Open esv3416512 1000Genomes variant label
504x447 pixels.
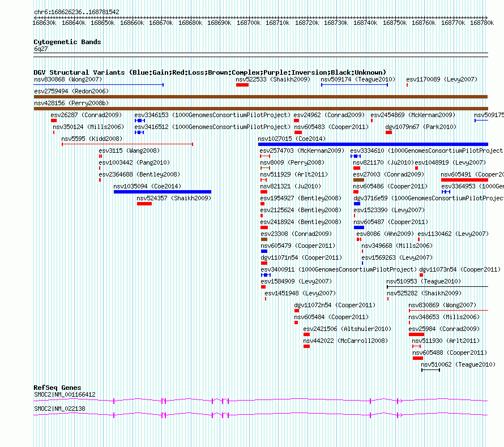[212, 127]
